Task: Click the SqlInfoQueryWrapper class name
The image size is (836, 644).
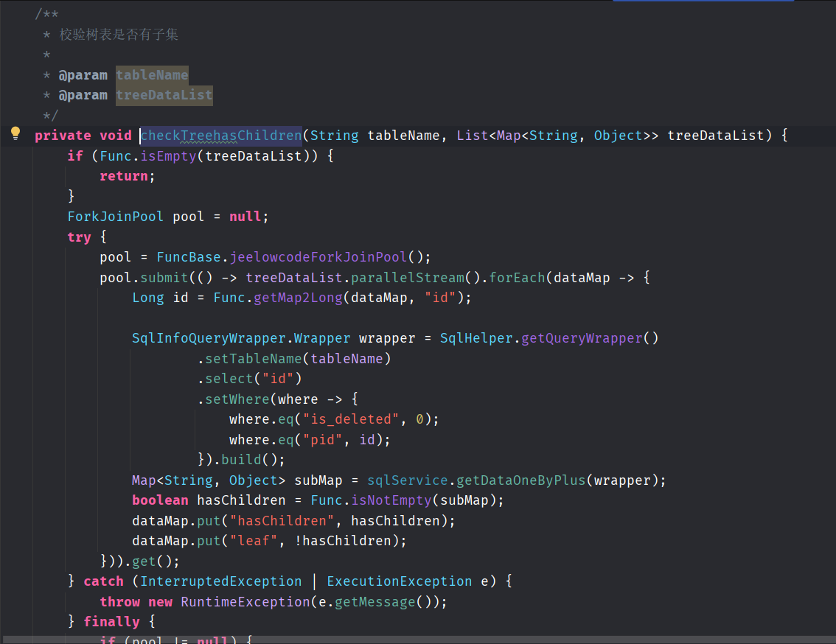Action: click(x=209, y=338)
